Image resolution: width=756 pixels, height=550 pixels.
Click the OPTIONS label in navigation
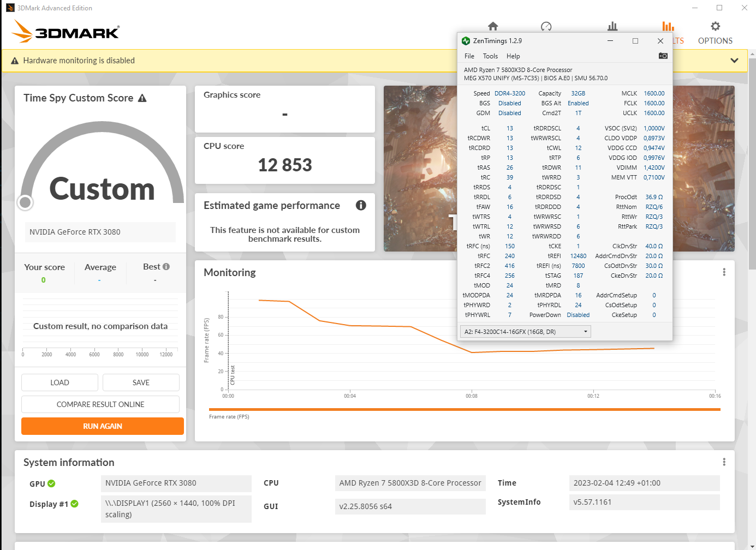coord(715,41)
